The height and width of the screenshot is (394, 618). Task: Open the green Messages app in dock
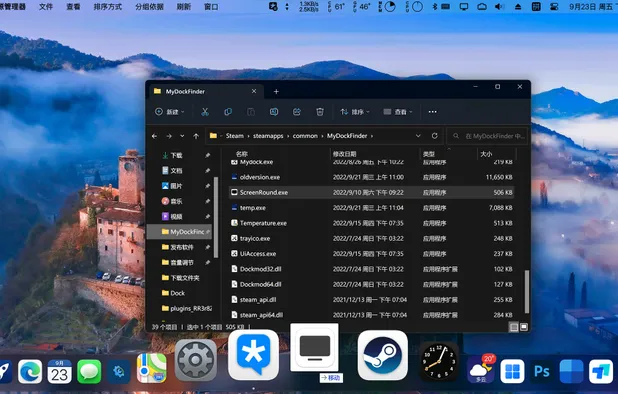pos(89,371)
